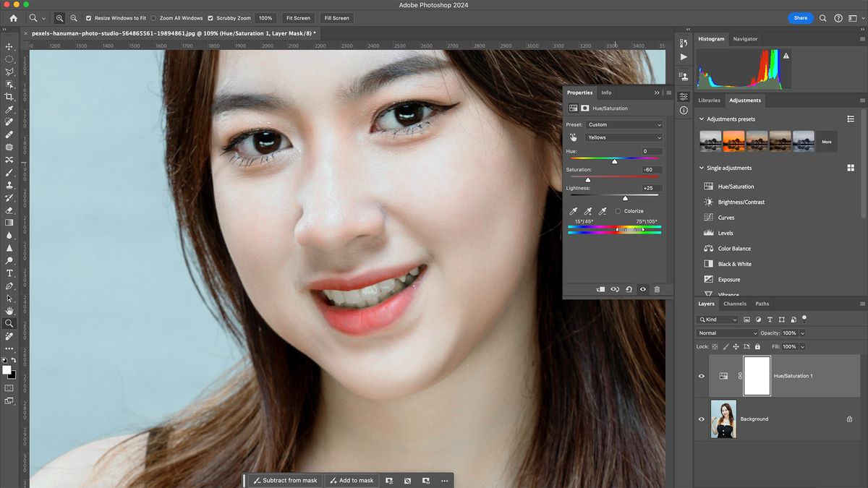Click the Add to mask button

352,480
